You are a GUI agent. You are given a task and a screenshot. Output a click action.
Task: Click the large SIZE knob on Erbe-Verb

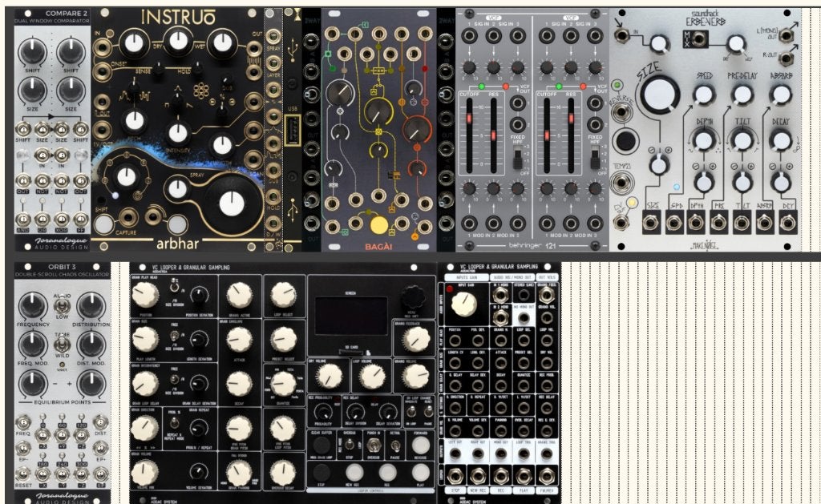[660, 95]
